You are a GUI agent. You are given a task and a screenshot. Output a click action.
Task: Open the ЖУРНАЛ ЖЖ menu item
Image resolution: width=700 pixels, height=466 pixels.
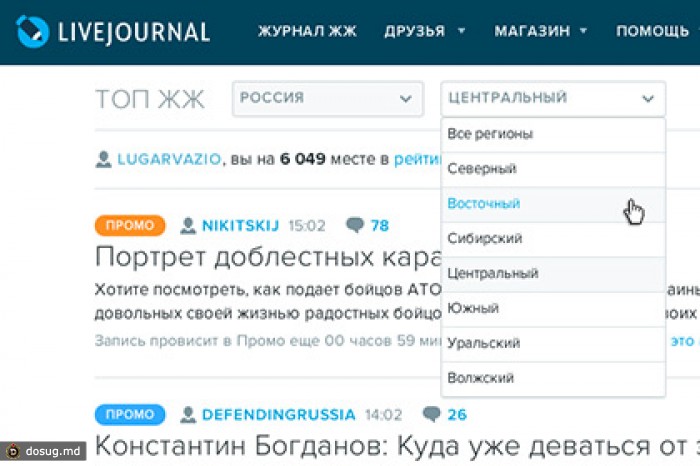coord(307,31)
